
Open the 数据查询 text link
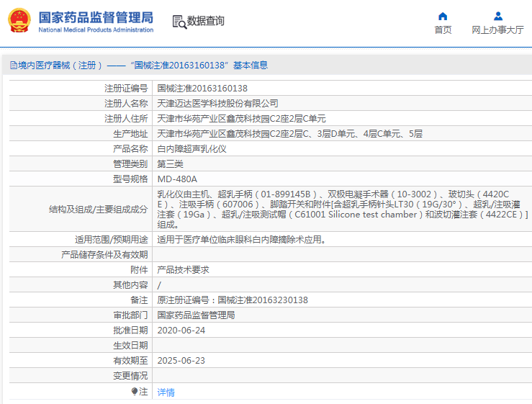pyautogui.click(x=206, y=22)
